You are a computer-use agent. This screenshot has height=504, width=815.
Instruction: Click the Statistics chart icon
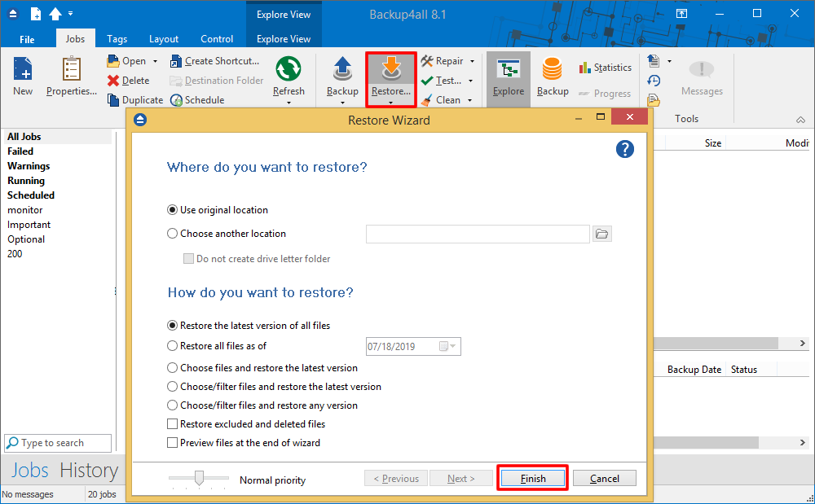click(585, 68)
